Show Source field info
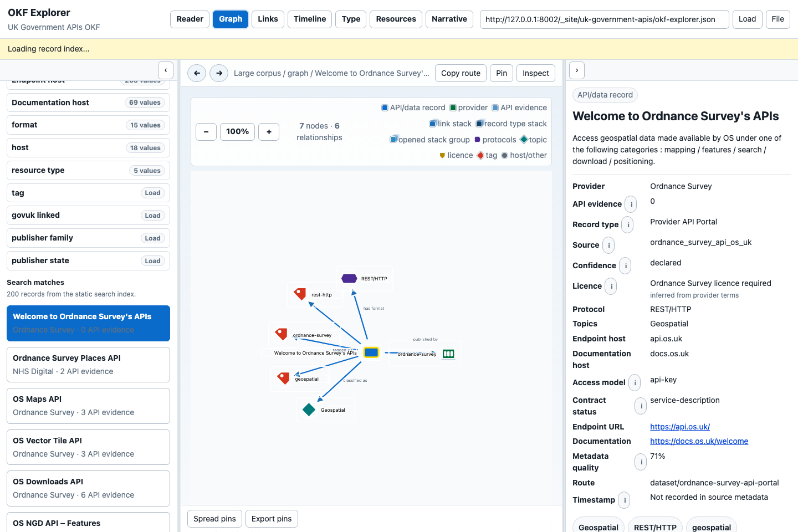The image size is (798, 532). click(x=608, y=245)
